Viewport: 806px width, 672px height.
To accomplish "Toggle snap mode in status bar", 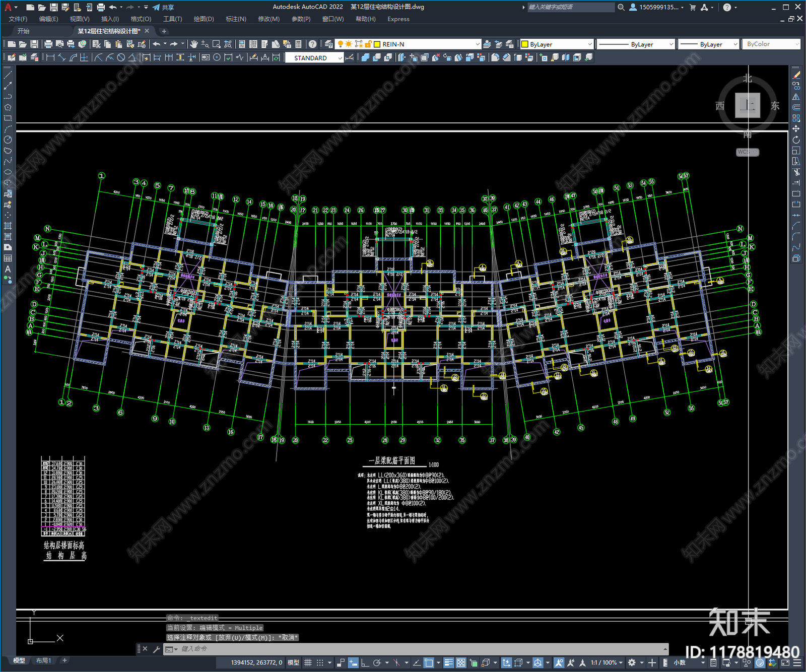I will coord(320,662).
